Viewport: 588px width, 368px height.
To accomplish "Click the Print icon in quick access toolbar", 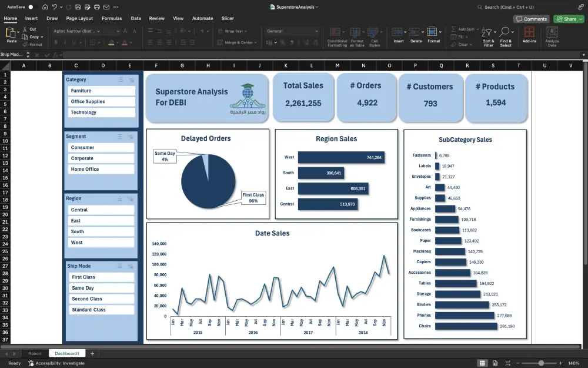I will click(x=97, y=6).
